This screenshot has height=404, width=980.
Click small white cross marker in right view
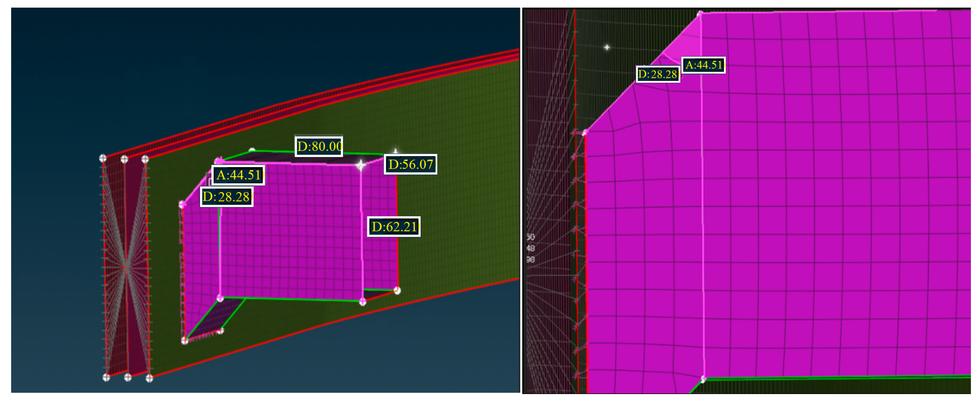[607, 47]
